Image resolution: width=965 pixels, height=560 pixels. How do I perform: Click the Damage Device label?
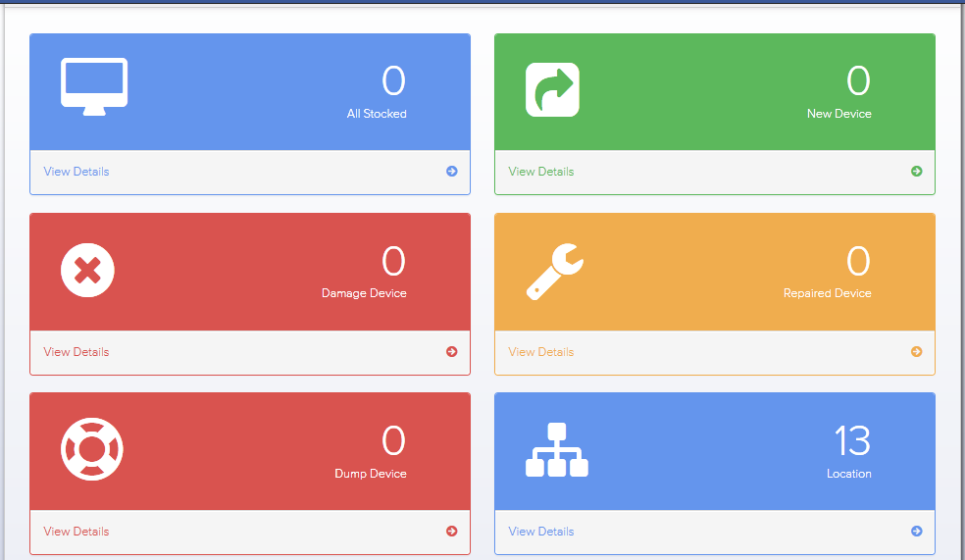pyautogui.click(x=364, y=293)
